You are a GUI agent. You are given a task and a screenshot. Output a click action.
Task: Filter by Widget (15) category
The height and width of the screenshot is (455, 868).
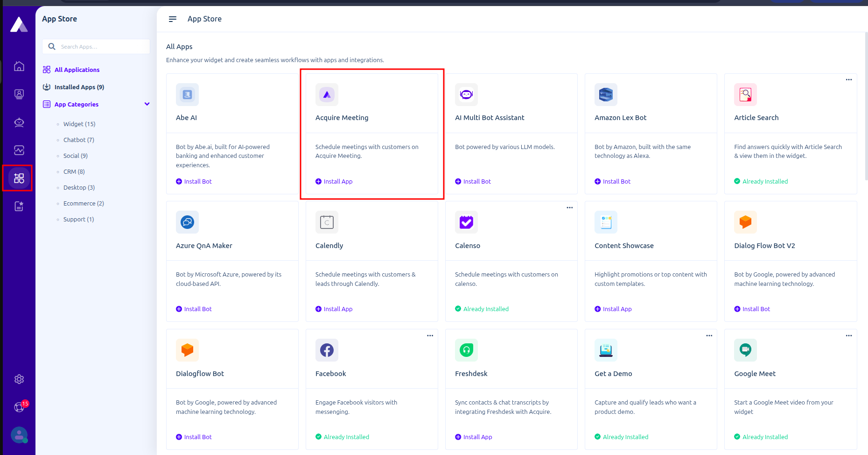point(79,124)
